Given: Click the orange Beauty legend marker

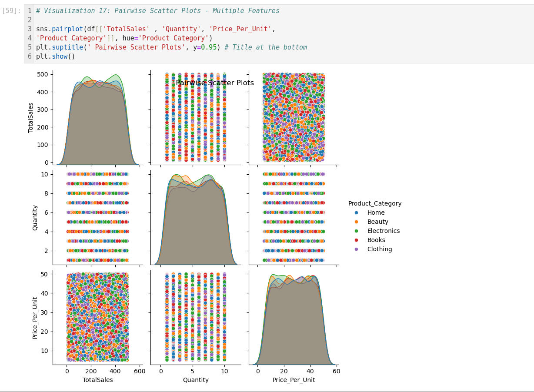Looking at the screenshot, I should point(357,222).
